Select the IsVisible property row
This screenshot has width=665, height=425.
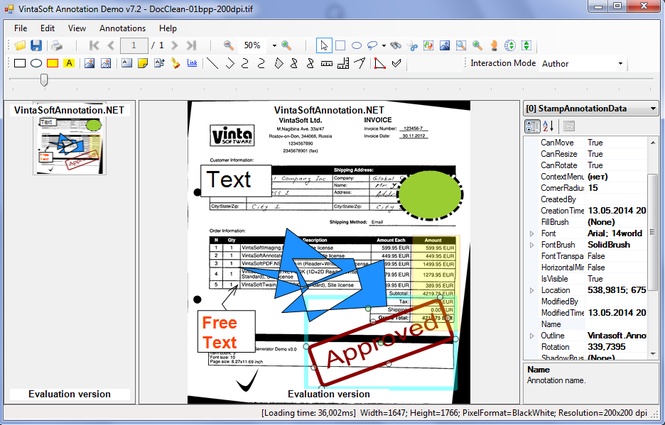(x=586, y=279)
